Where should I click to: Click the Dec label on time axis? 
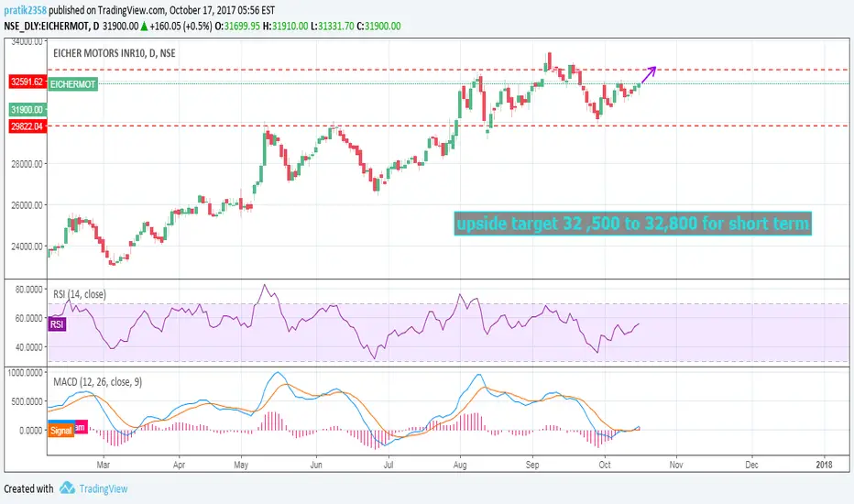(x=751, y=465)
